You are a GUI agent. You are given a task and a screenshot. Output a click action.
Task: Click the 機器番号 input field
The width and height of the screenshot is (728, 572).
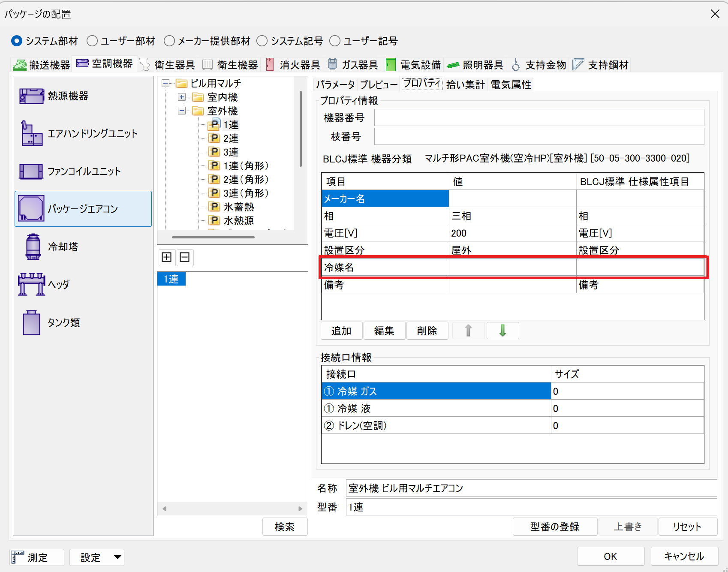(x=538, y=118)
